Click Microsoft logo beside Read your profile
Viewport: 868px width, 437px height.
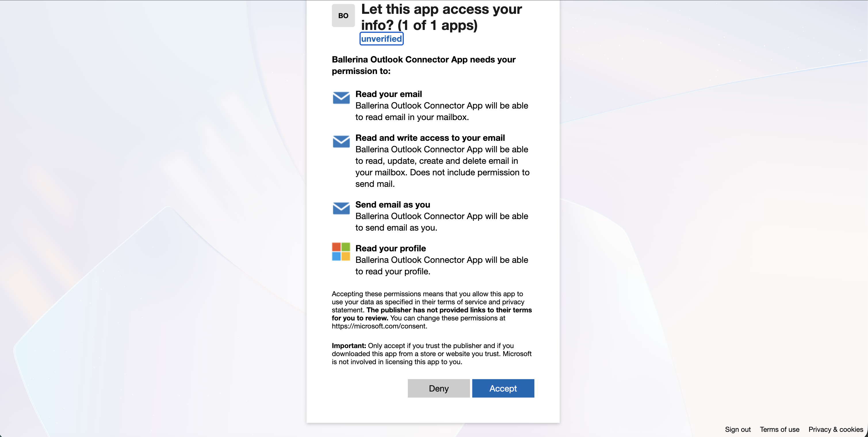(x=341, y=252)
